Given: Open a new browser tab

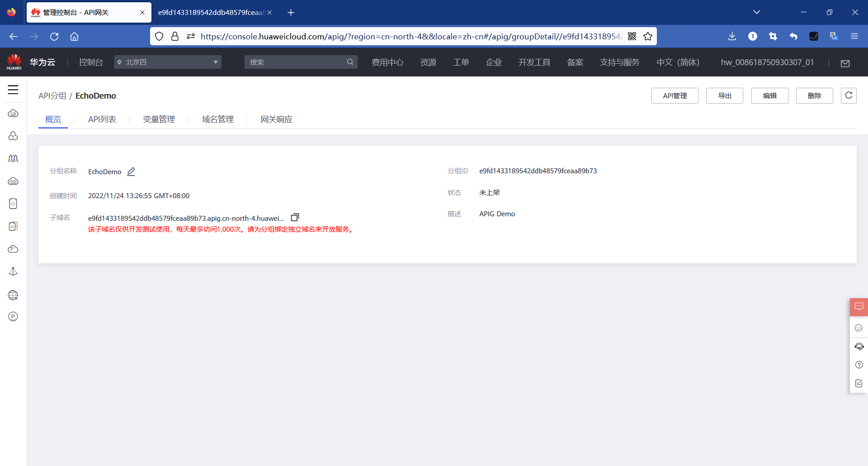Looking at the screenshot, I should 291,13.
